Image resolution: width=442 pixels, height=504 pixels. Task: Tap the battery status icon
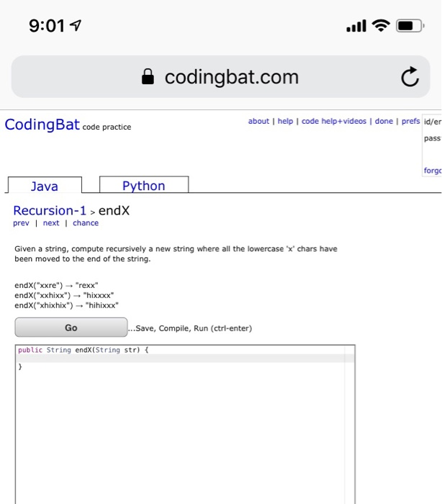(x=410, y=26)
